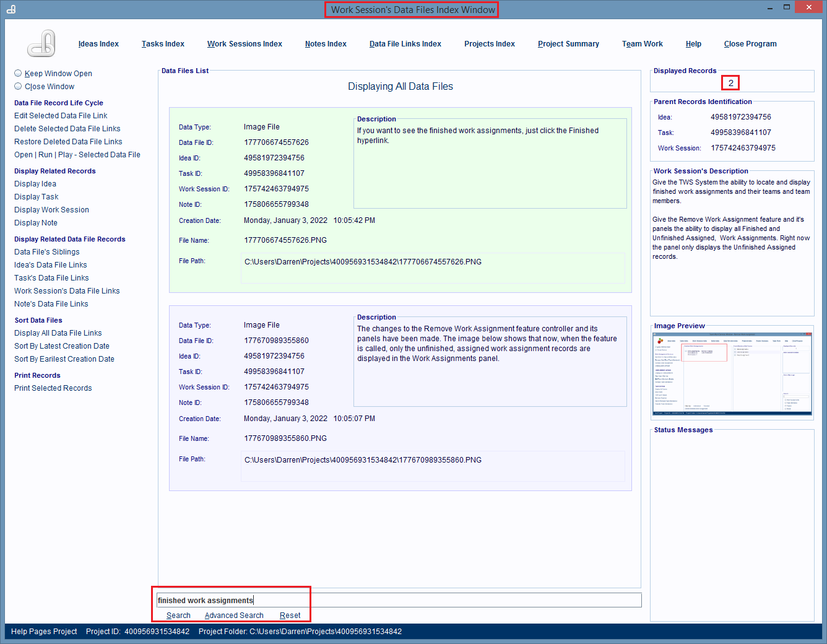Click the Search link below search box
Screen dimensions: 827x644
point(178,616)
